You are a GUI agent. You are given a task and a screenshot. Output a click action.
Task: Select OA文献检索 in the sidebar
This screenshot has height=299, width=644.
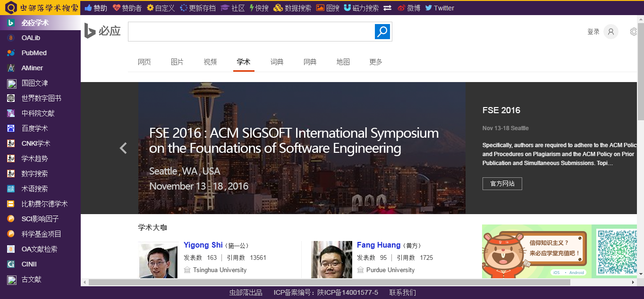pos(40,249)
